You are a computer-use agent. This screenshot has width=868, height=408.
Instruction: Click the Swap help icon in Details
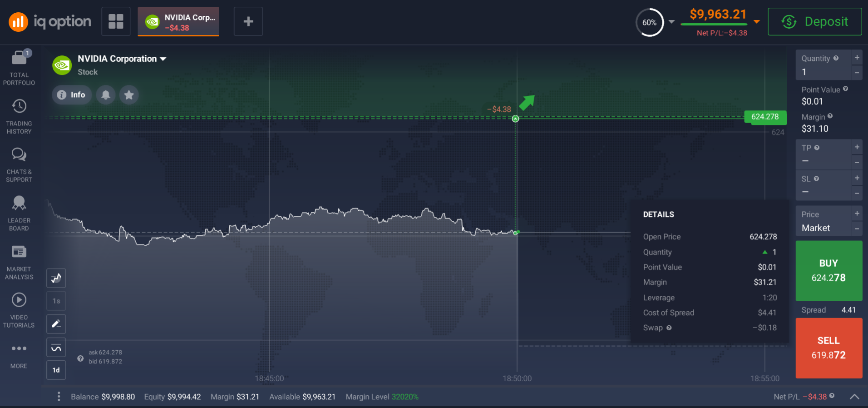click(x=669, y=328)
